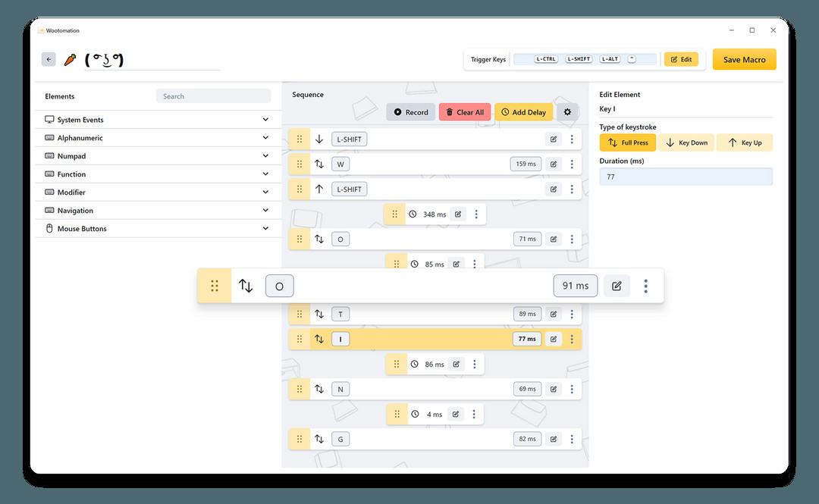Expand the Navigation category
Screen dimensions: 819x504
click(x=158, y=211)
